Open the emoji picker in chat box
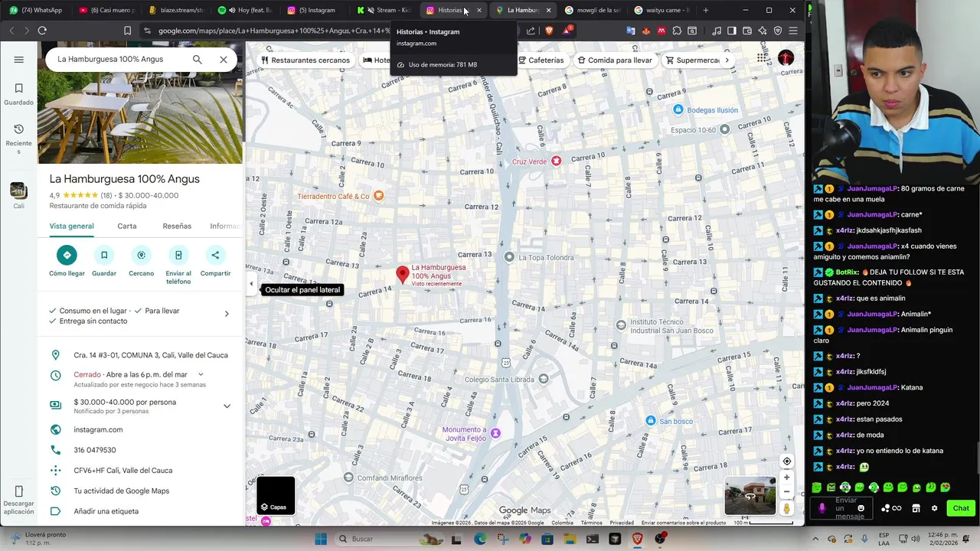 click(x=861, y=508)
